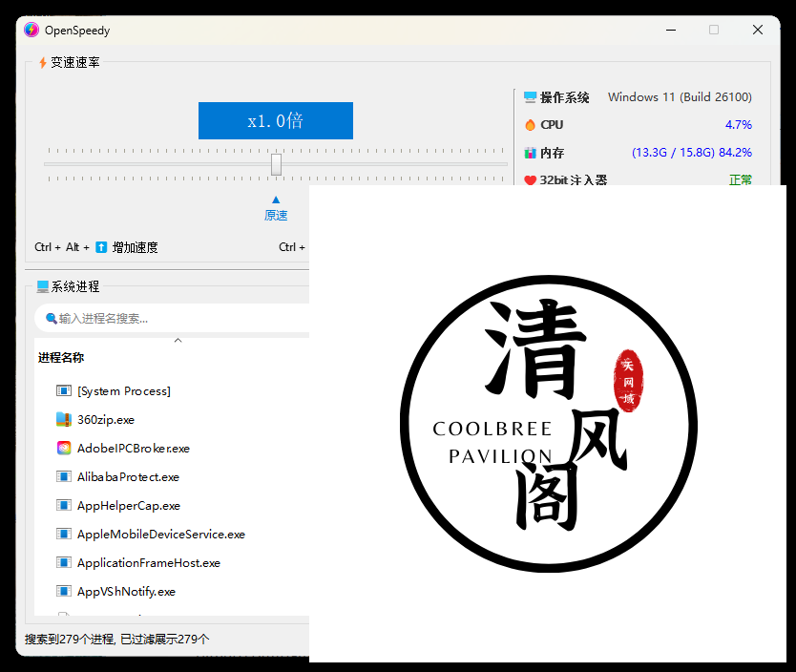Select AlibabaProtect.exe in the process list
796x672 pixels.
(173, 476)
